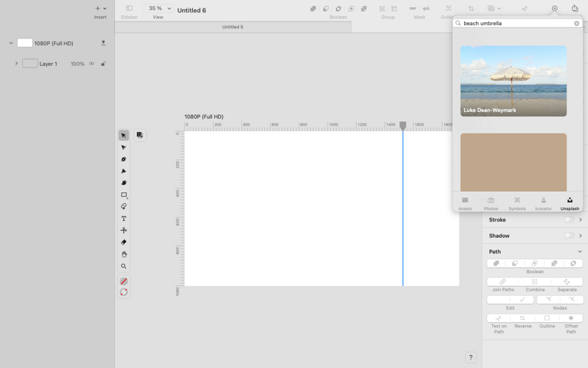Click the Text on Path icon in Path panel
Viewport: 588px width, 368px height.
(x=498, y=318)
